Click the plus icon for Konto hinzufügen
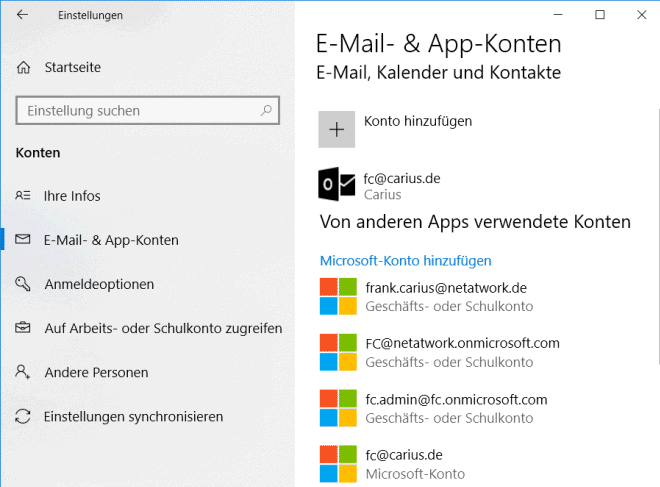The image size is (660, 487). [x=336, y=129]
